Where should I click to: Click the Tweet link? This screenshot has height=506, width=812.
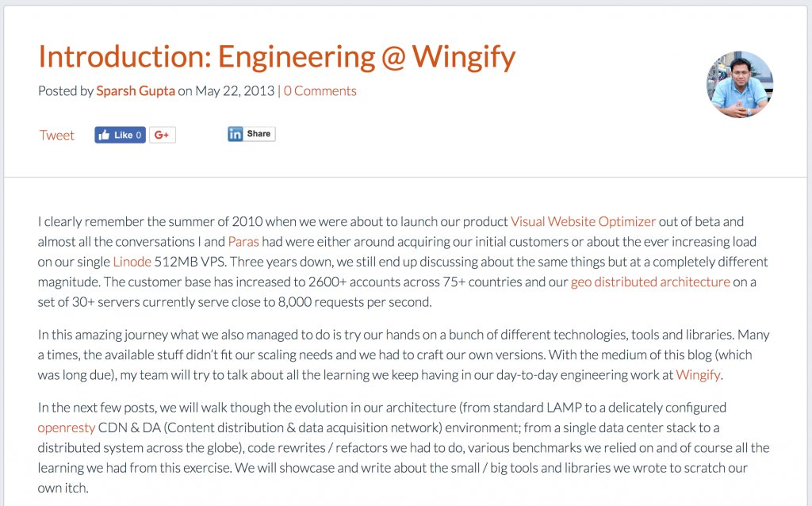click(x=56, y=135)
